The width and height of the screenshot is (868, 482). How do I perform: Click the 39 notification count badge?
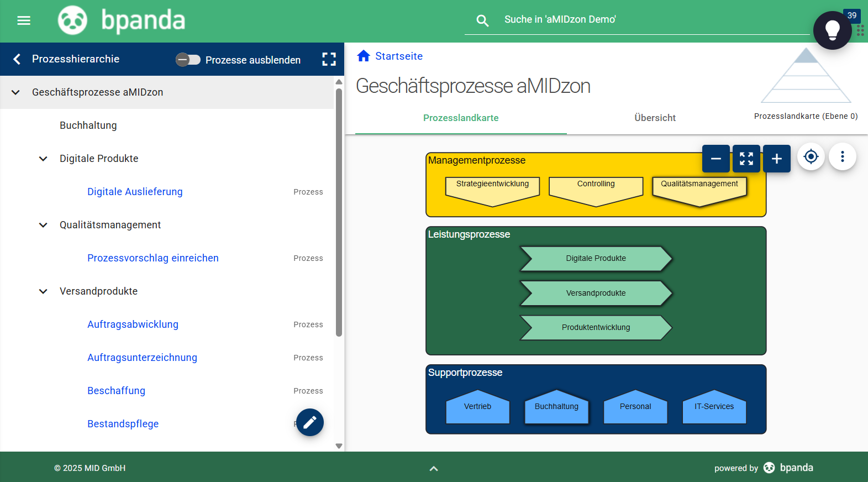[x=852, y=15]
